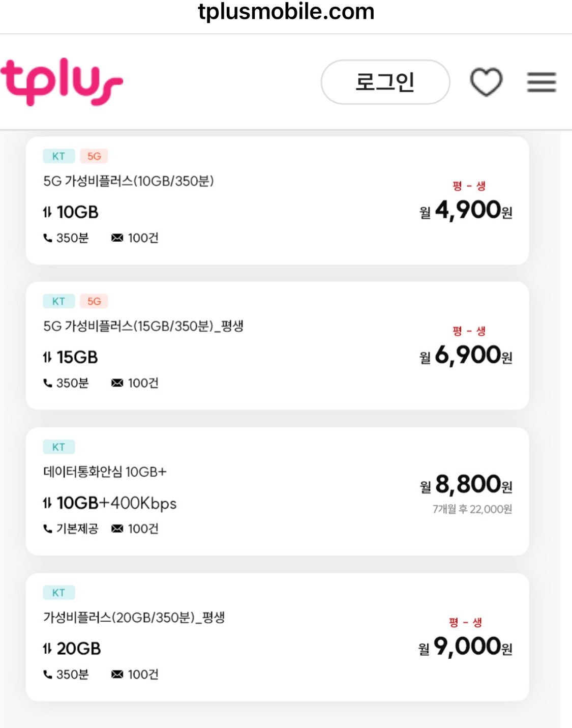The image size is (572, 728).
Task: Click the 월 9,000원 price
Action: (465, 647)
